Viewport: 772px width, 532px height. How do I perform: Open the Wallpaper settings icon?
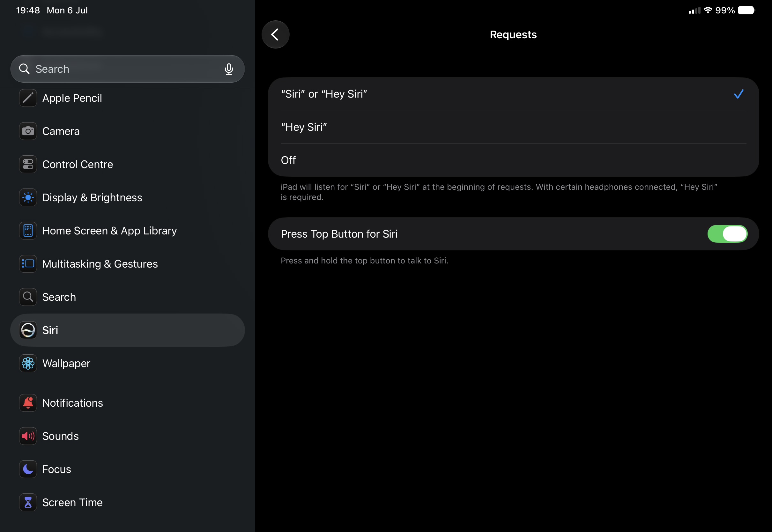coord(28,363)
